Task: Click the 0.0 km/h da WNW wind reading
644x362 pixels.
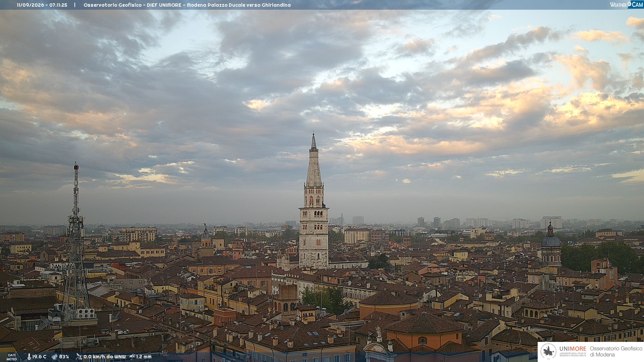Action: click(105, 357)
